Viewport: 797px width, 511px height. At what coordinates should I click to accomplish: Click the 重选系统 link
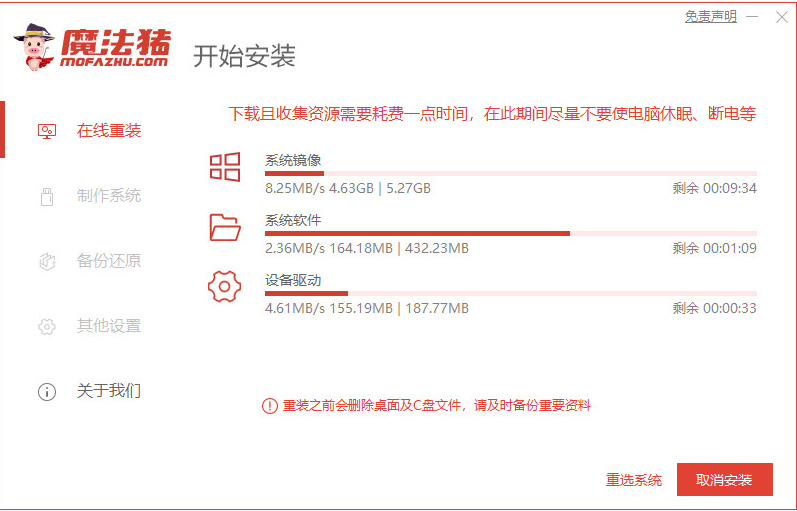point(634,480)
